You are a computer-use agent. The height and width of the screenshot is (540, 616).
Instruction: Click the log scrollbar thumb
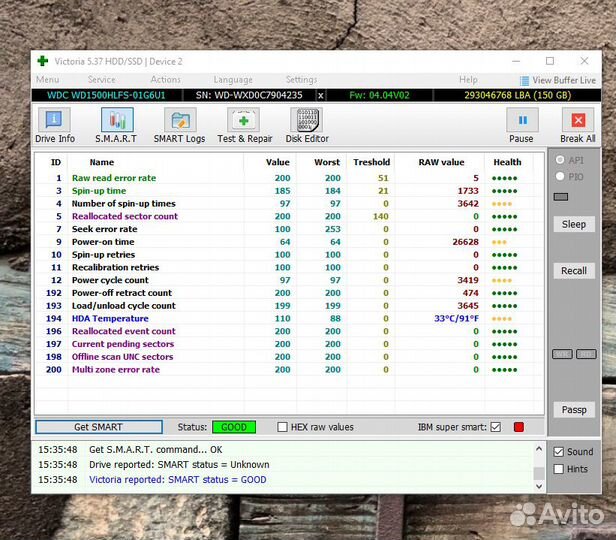[x=539, y=473]
